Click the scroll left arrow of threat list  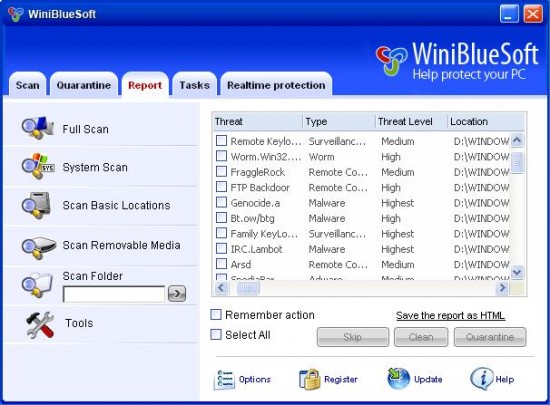pos(221,288)
